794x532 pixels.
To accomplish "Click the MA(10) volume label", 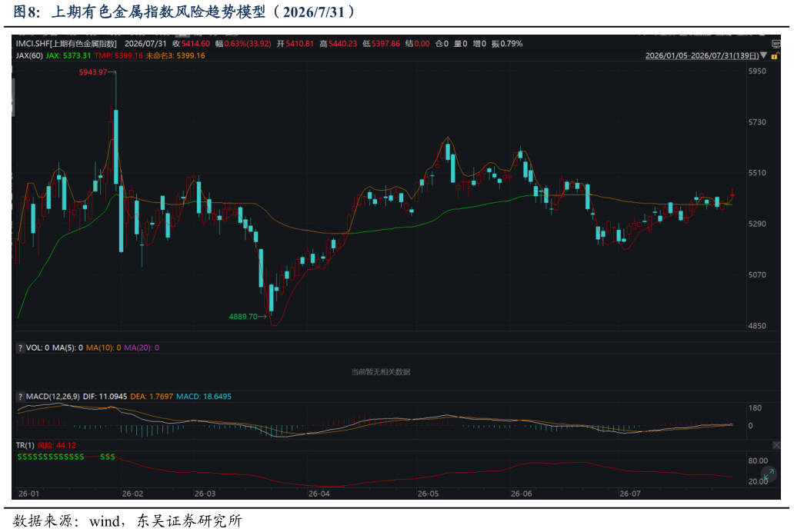I will pyautogui.click(x=103, y=347).
